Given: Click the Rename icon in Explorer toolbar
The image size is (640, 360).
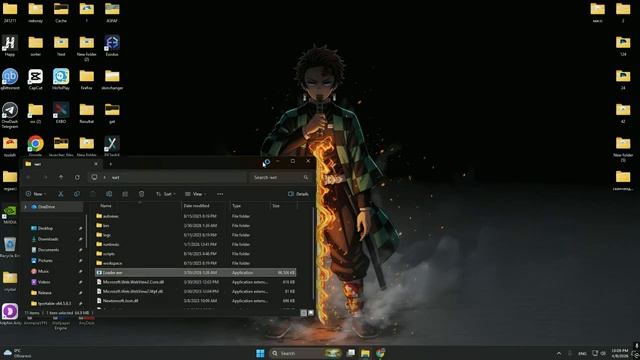Looking at the screenshot, I should click(109, 194).
